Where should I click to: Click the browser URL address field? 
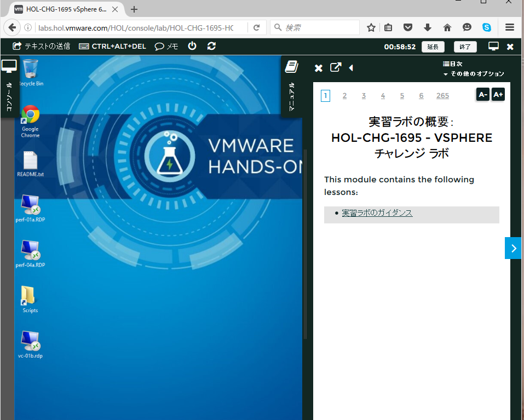(x=136, y=28)
